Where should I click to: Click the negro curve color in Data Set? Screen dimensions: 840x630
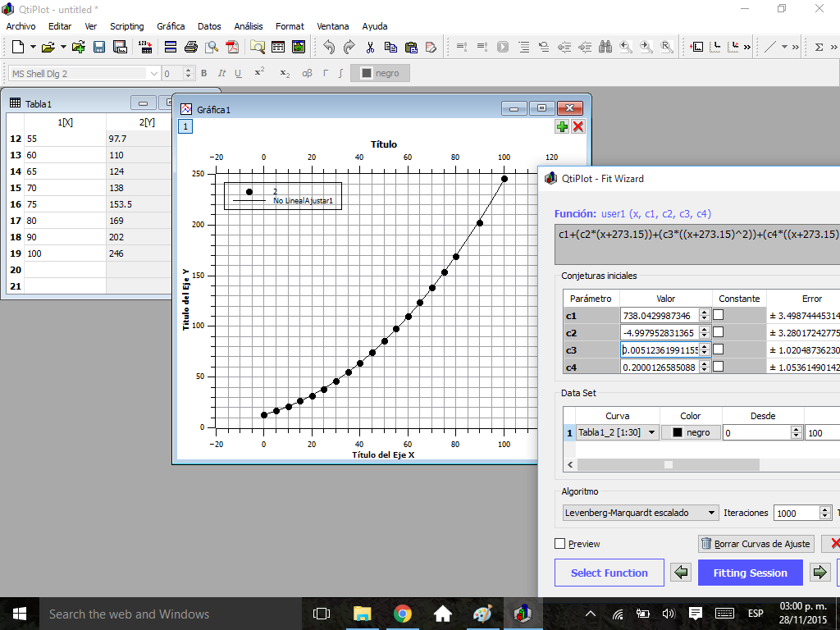coord(691,432)
